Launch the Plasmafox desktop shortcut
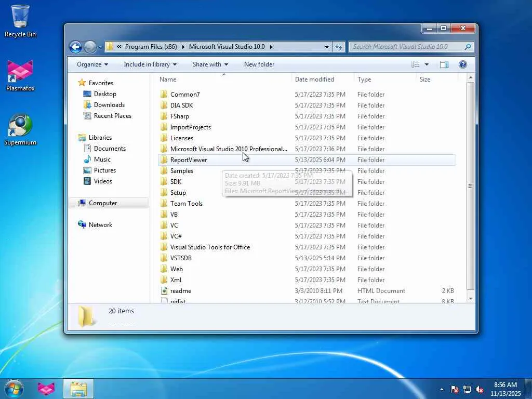 tap(20, 75)
